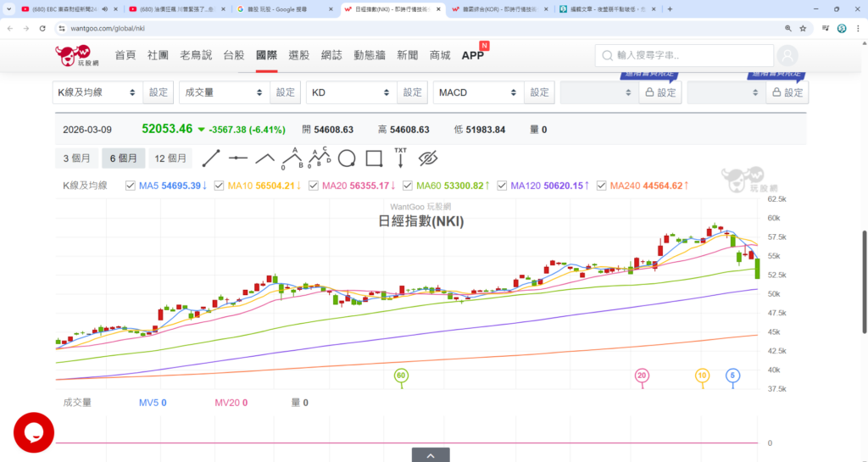Open the red chat support bubble
The height and width of the screenshot is (462, 868).
tap(34, 432)
